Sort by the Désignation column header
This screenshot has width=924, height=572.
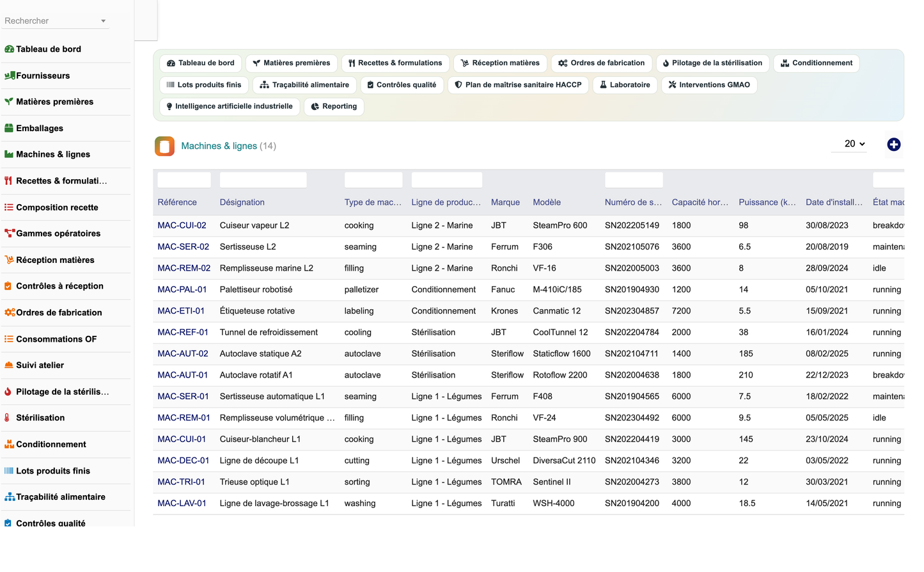pyautogui.click(x=242, y=202)
